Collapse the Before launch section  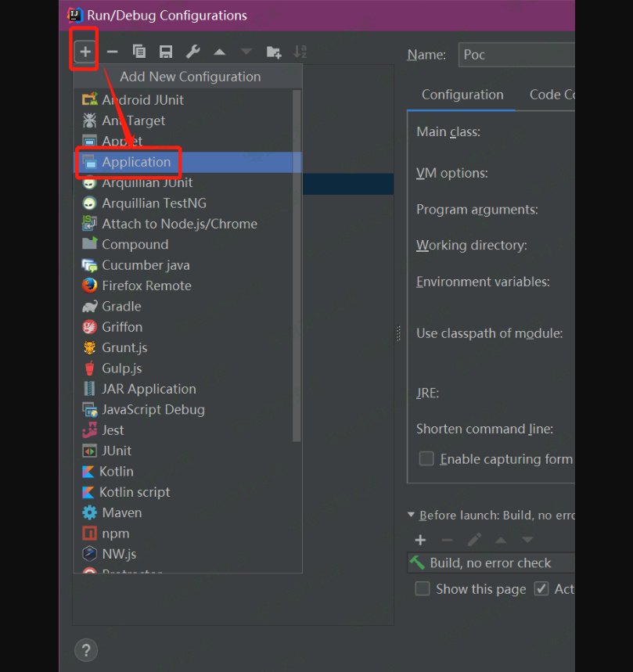click(x=412, y=516)
